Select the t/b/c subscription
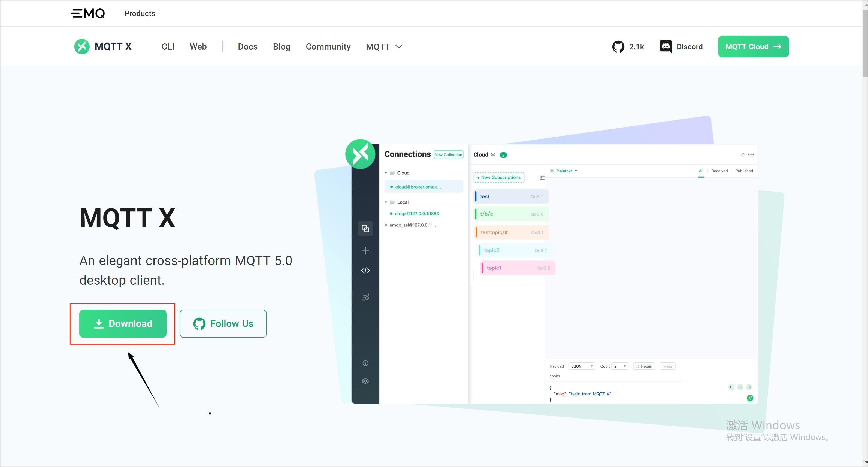Screen dimensions: 868x467 click(x=512, y=214)
